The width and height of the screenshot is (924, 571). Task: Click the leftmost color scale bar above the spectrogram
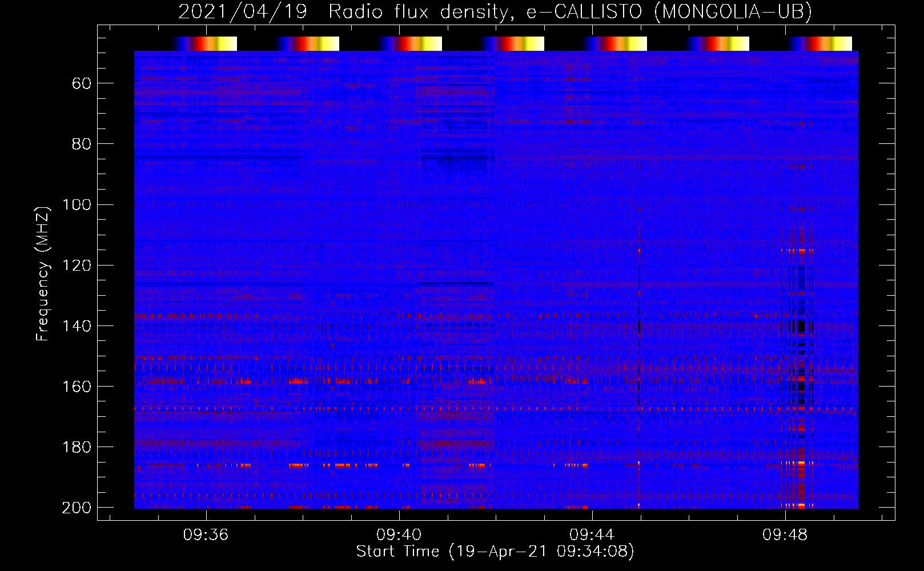click(204, 43)
